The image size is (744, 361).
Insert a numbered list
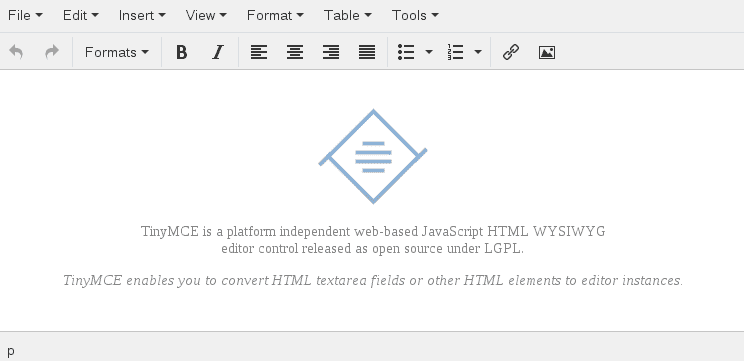456,52
